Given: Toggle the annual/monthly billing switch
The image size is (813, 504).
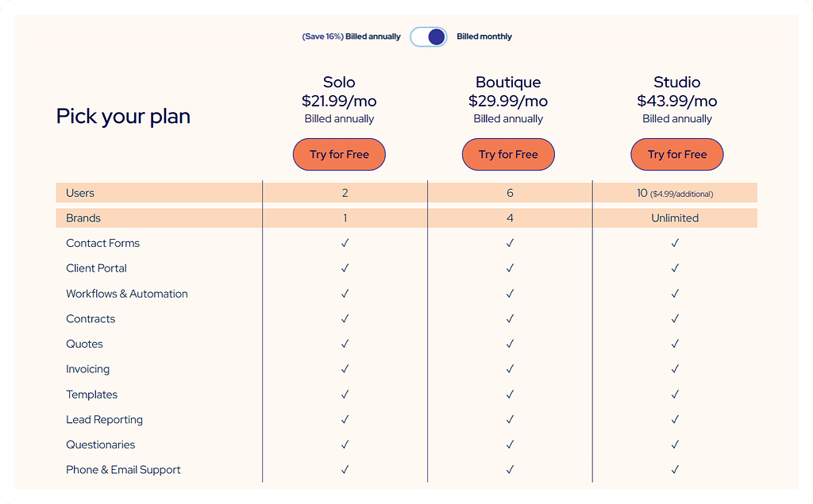Looking at the screenshot, I should pyautogui.click(x=428, y=37).
